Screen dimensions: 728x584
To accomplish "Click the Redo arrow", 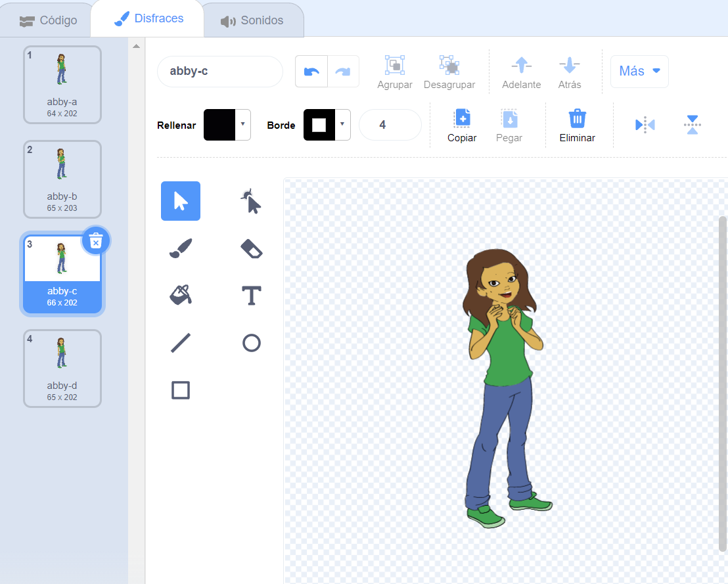I will point(343,72).
